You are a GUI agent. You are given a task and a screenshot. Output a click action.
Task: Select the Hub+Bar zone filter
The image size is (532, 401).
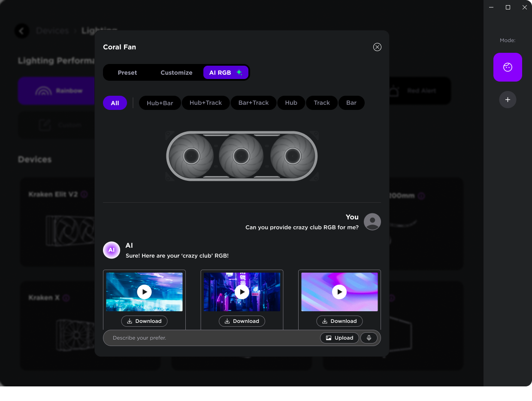(x=160, y=103)
